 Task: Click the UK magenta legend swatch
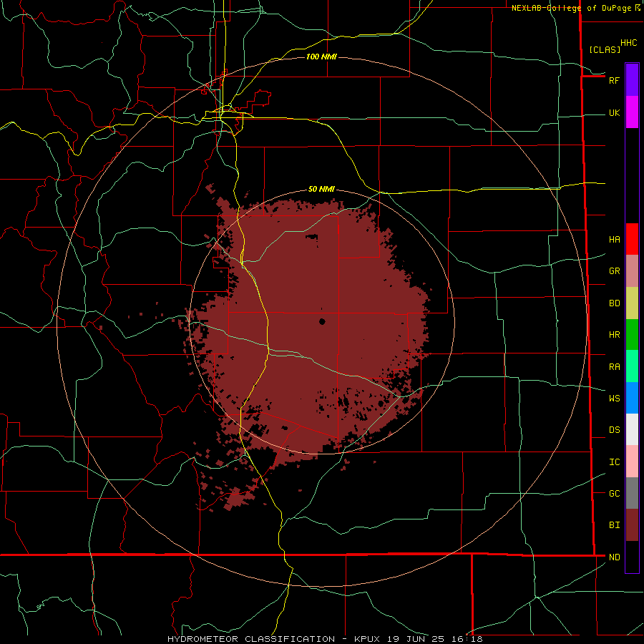pyautogui.click(x=632, y=112)
